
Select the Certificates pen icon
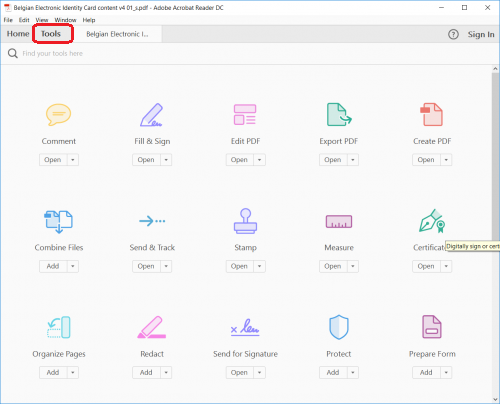(432, 221)
